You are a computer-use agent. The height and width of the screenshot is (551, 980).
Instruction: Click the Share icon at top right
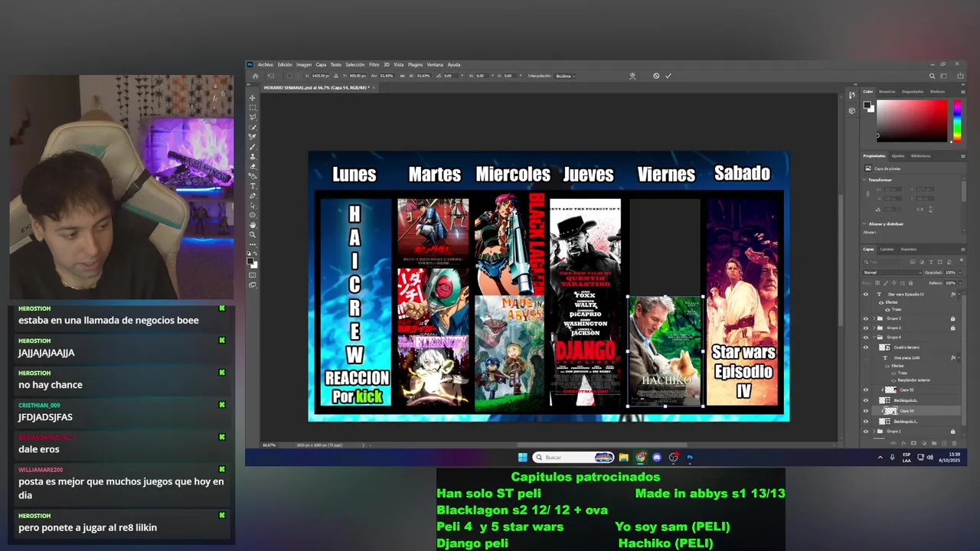pos(960,76)
